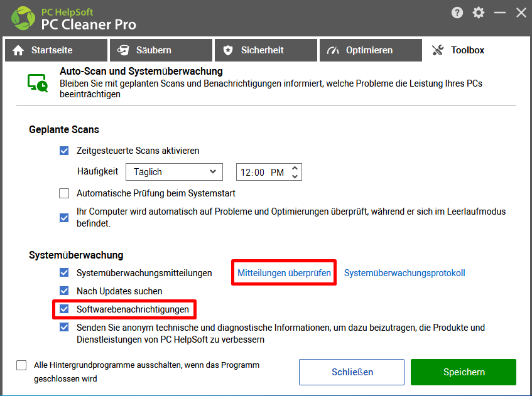532x396 pixels.
Task: Open the Häufigkeit dropdown showing Täglich
Action: [x=174, y=172]
